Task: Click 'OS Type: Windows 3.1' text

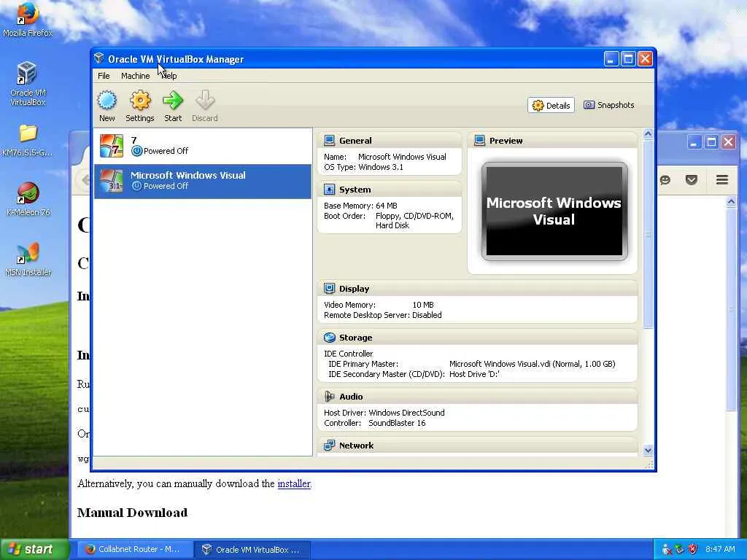Action: [x=363, y=167]
